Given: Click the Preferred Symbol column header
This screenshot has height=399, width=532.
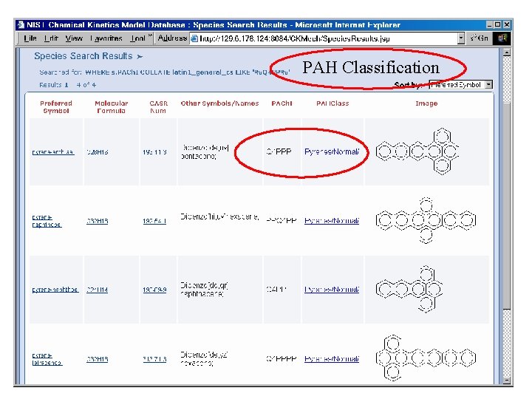Looking at the screenshot, I should pos(56,107).
